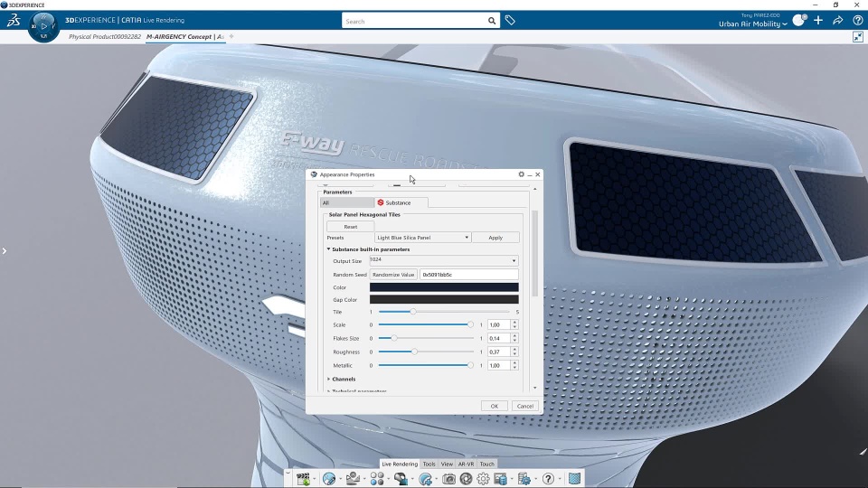Switch to the Touch tab
Viewport: 868px width, 488px height.
click(x=487, y=465)
